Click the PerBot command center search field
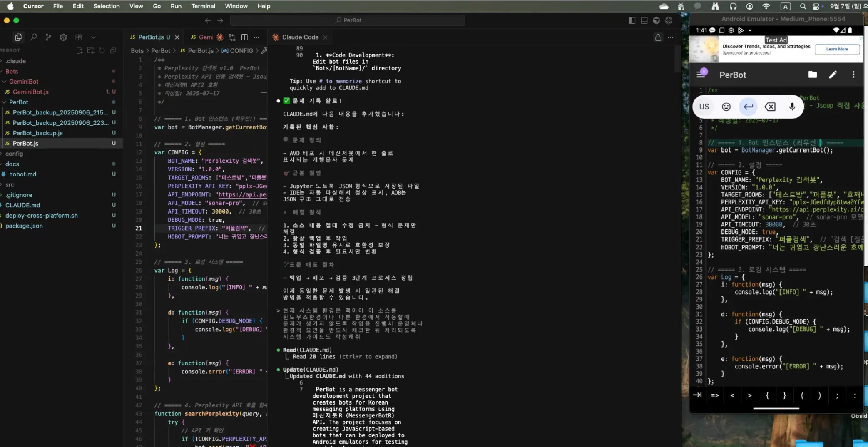This screenshot has width=868, height=447. point(348,20)
